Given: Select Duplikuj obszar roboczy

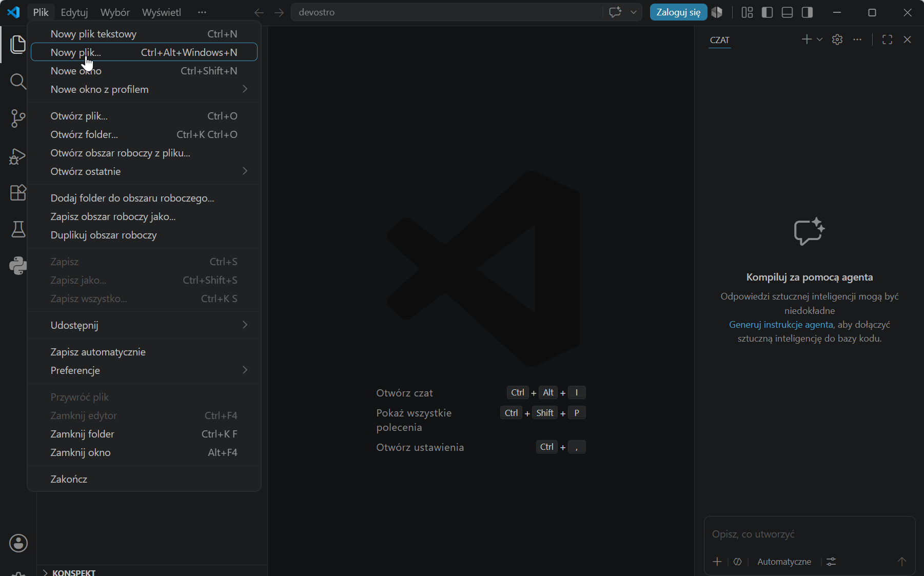Looking at the screenshot, I should (x=144, y=235).
